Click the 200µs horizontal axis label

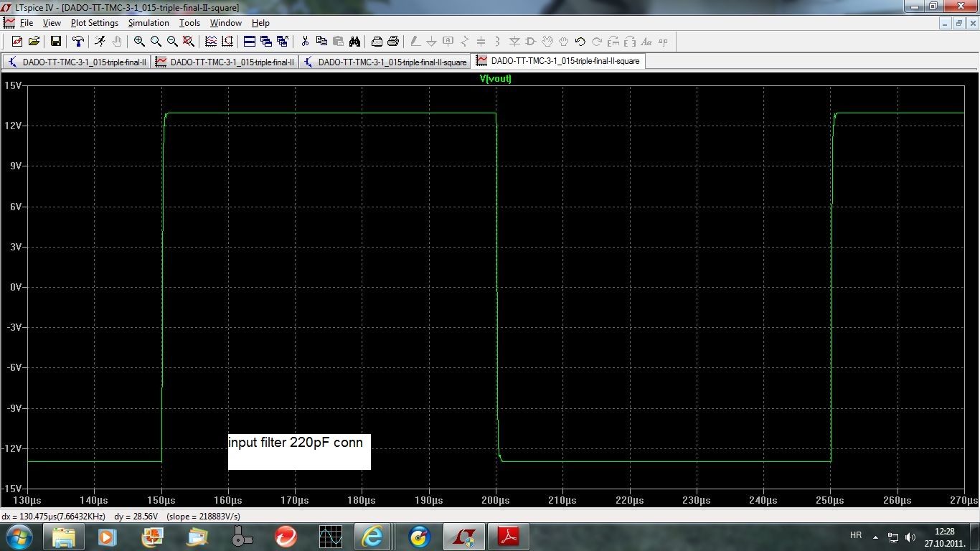(x=496, y=500)
